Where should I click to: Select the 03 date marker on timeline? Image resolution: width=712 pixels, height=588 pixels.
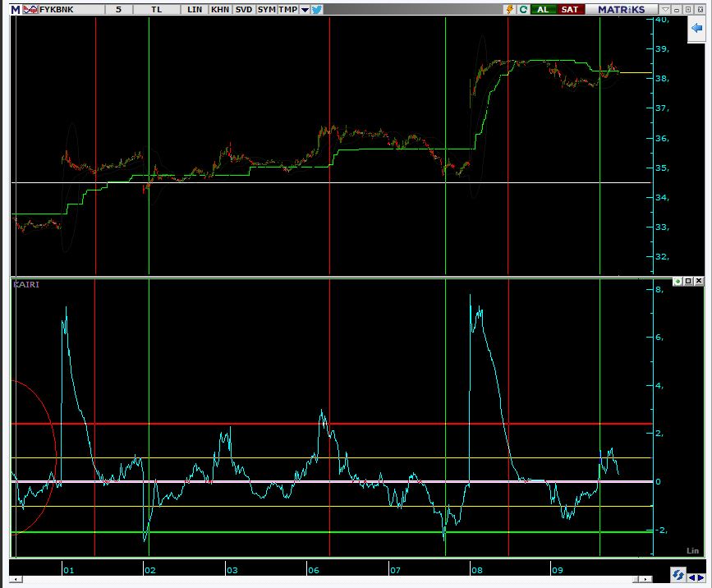click(x=232, y=570)
